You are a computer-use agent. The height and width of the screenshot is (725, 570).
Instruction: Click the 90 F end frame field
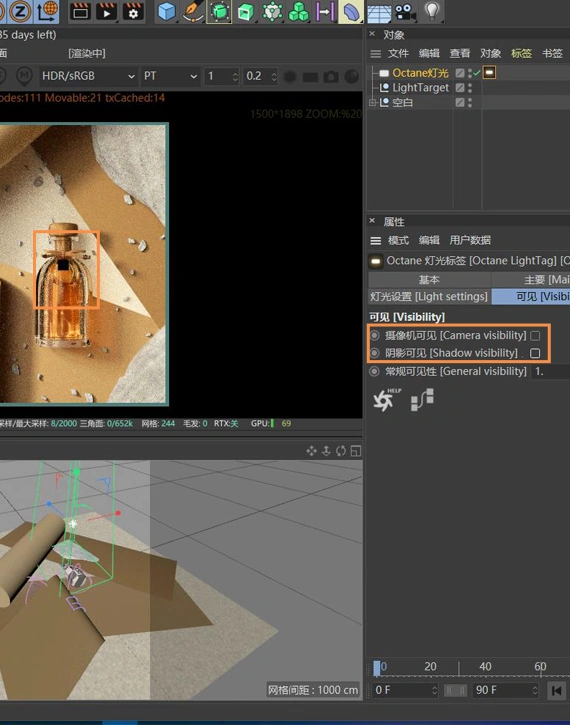[x=505, y=690]
